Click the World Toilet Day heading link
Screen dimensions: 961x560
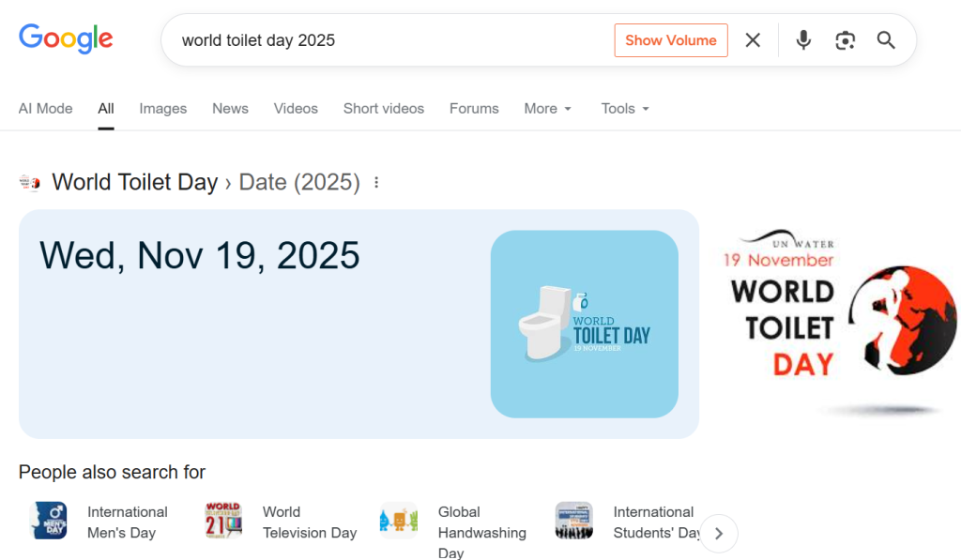[x=135, y=182]
